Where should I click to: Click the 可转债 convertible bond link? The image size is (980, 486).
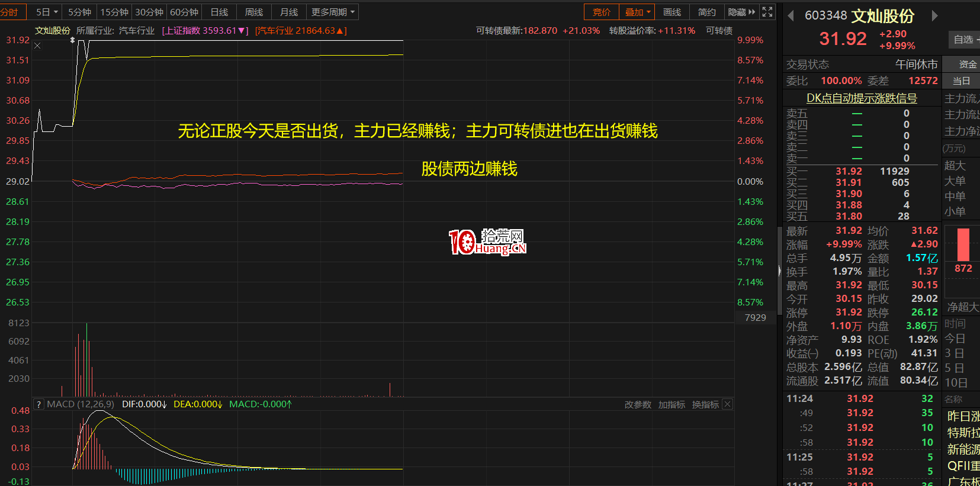719,30
